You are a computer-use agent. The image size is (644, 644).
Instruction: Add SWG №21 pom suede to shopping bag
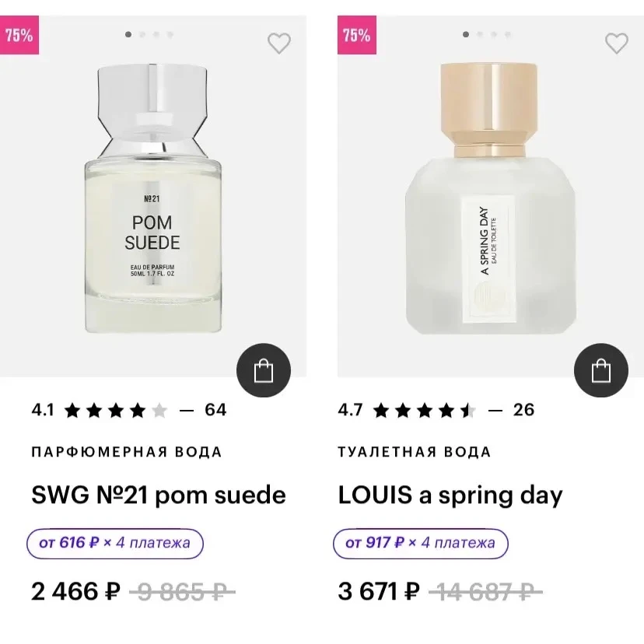[x=264, y=370]
